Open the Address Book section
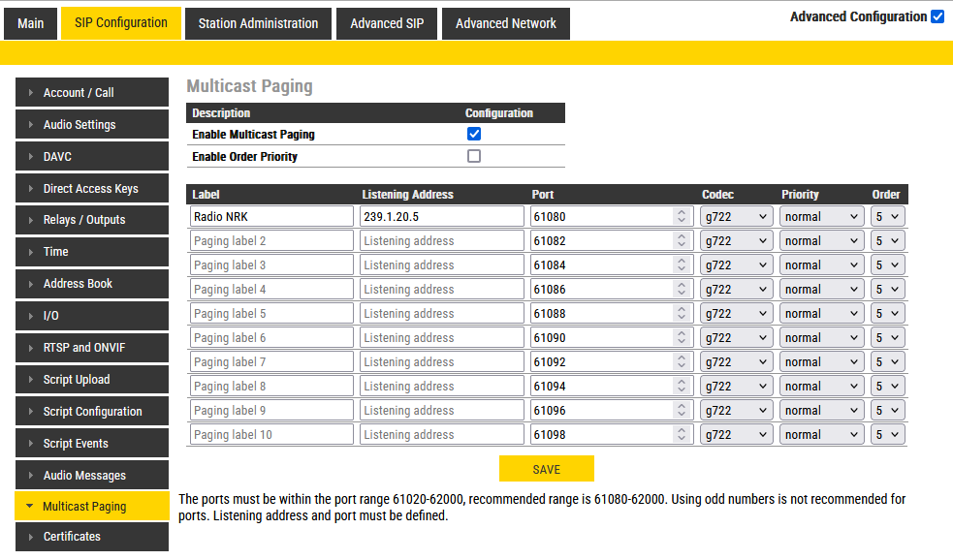The width and height of the screenshot is (953, 560). [91, 284]
